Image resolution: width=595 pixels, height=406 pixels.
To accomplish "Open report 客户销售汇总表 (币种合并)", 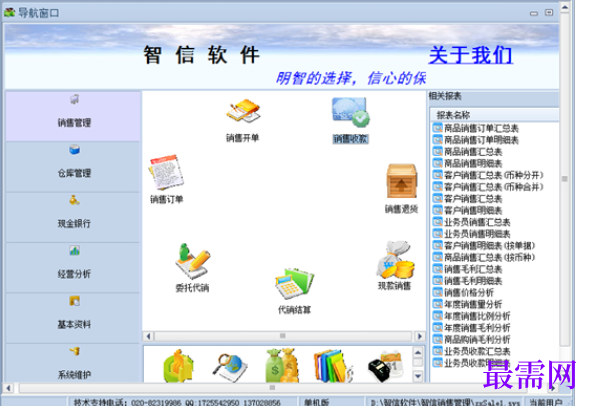I will coord(494,187).
